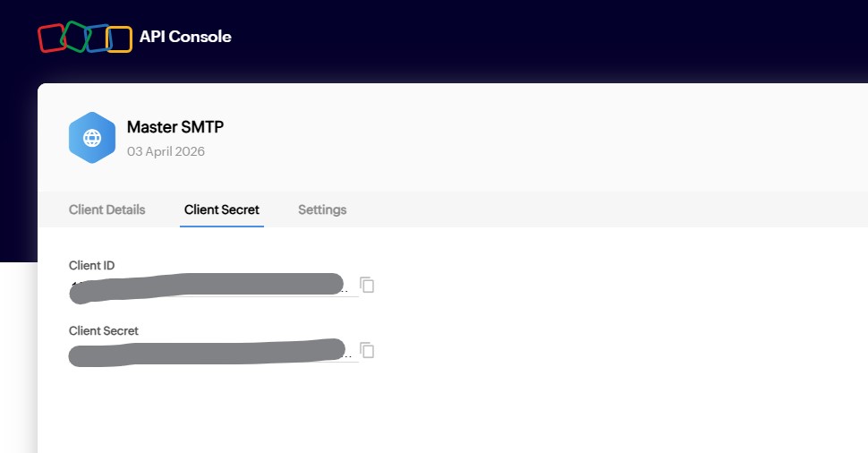Click the ellipsis ending the Client Secret value
Viewport: 868px width, 453px height.
click(x=348, y=356)
